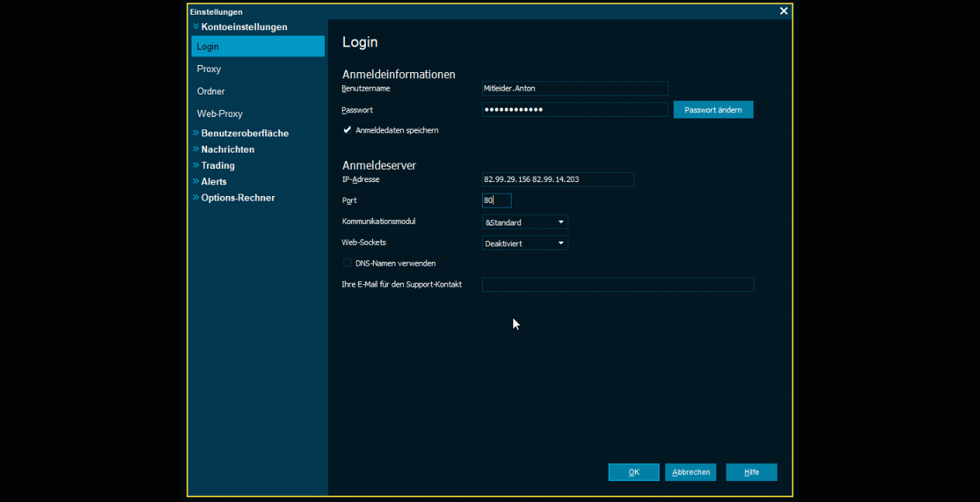Open the Web-Sockets dropdown
Image resolution: width=980 pixels, height=502 pixels.
coord(525,243)
